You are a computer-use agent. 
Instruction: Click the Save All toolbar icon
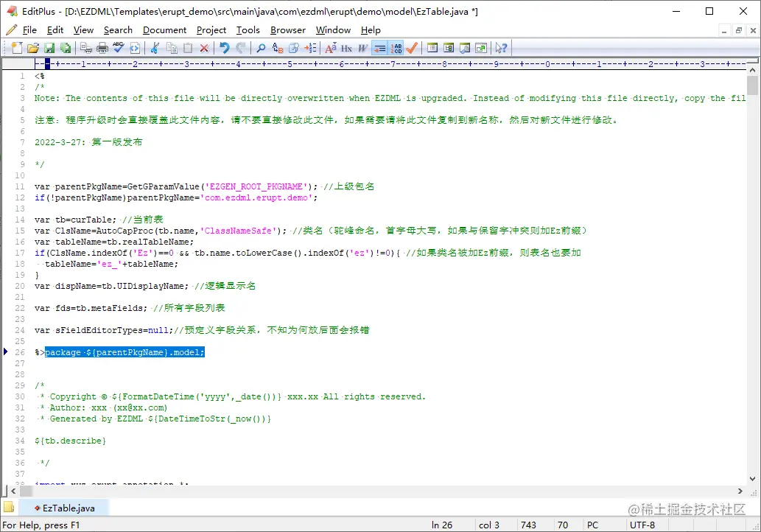pyautogui.click(x=66, y=48)
